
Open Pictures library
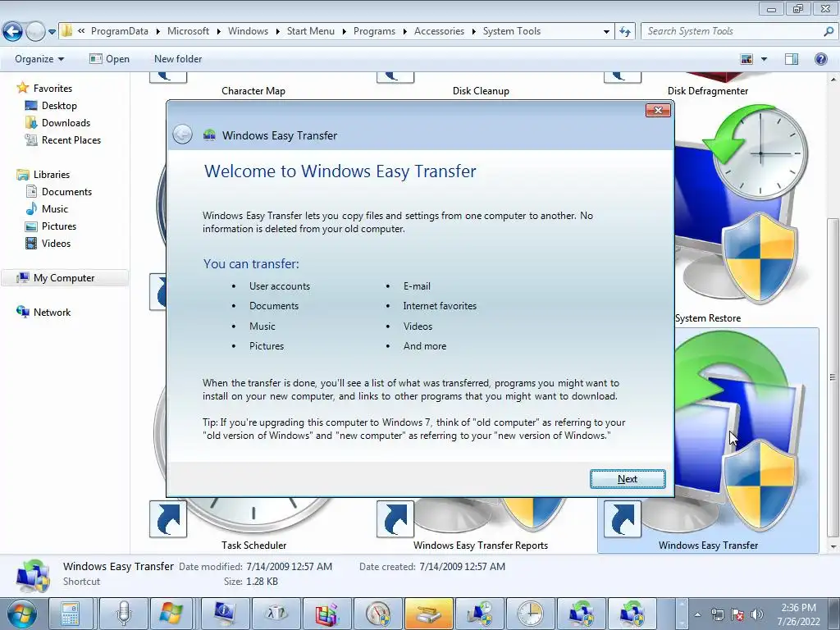pos(59,226)
